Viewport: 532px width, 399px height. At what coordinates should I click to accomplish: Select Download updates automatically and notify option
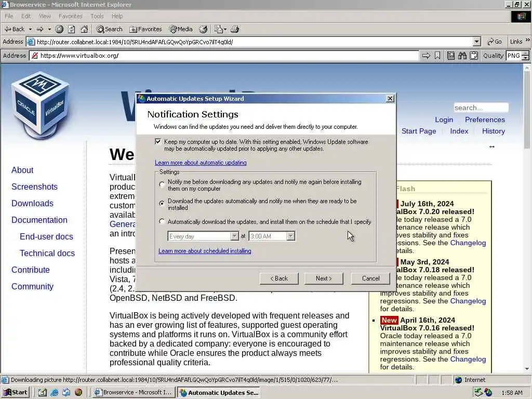(x=162, y=203)
